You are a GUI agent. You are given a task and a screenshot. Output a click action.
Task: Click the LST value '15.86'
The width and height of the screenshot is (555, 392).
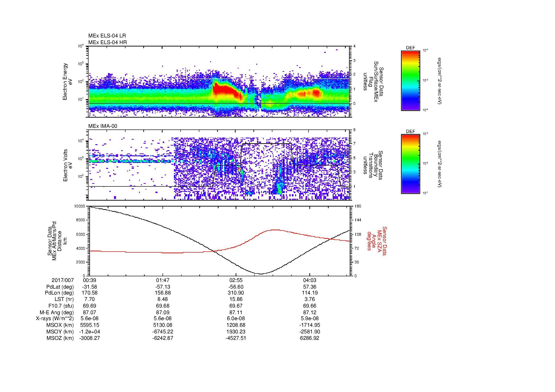pyautogui.click(x=236, y=300)
